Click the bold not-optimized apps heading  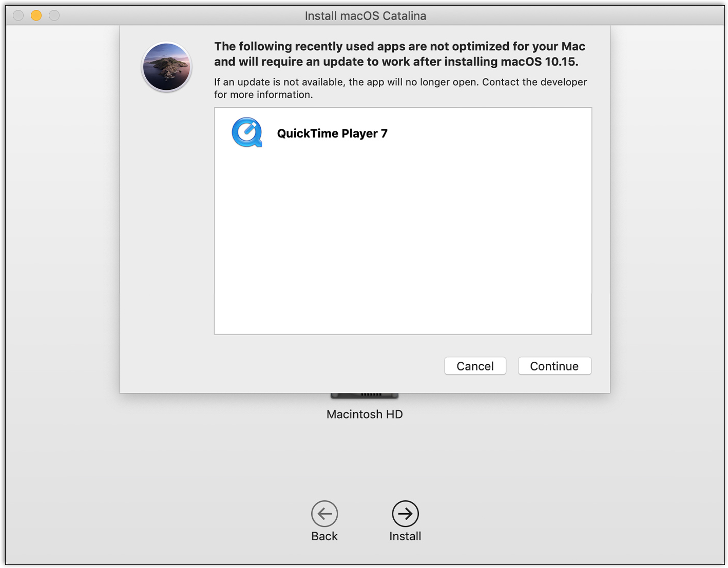(x=399, y=54)
